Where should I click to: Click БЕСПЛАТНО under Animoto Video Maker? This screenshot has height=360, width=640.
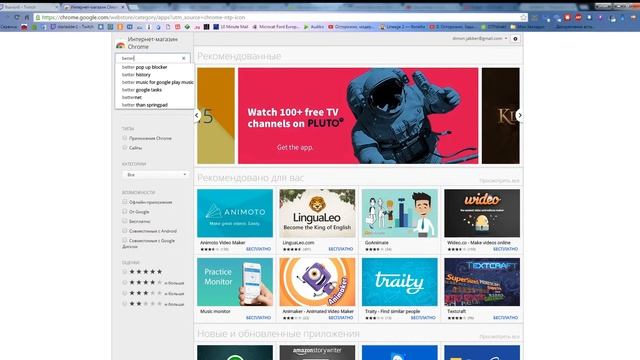258,249
